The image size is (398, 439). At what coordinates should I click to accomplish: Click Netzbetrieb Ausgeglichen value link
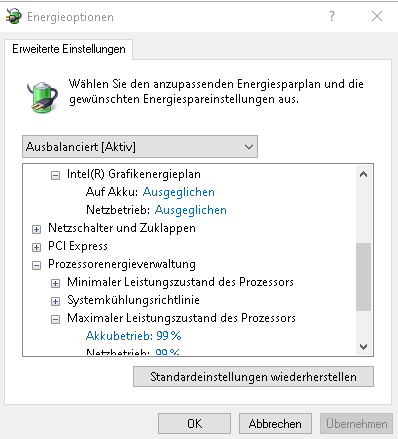pyautogui.click(x=191, y=210)
